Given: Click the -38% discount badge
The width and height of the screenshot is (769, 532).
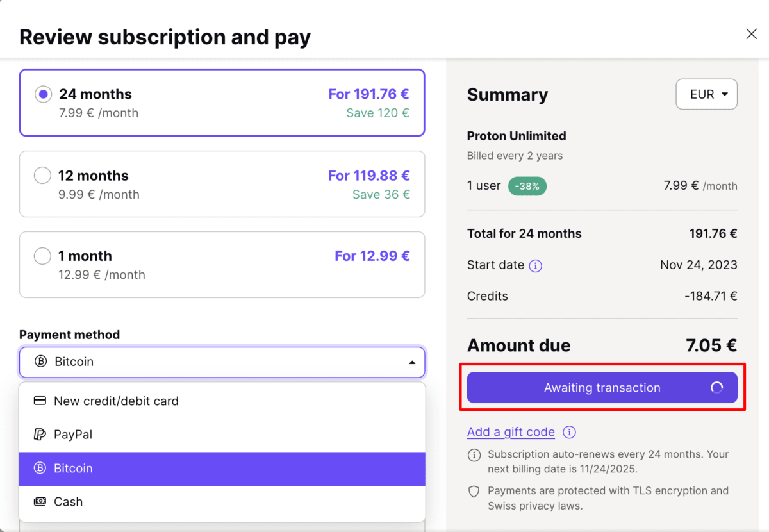Looking at the screenshot, I should coord(527,187).
